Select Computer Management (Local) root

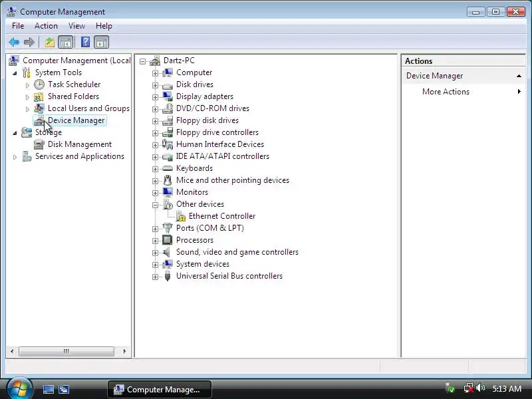point(76,61)
